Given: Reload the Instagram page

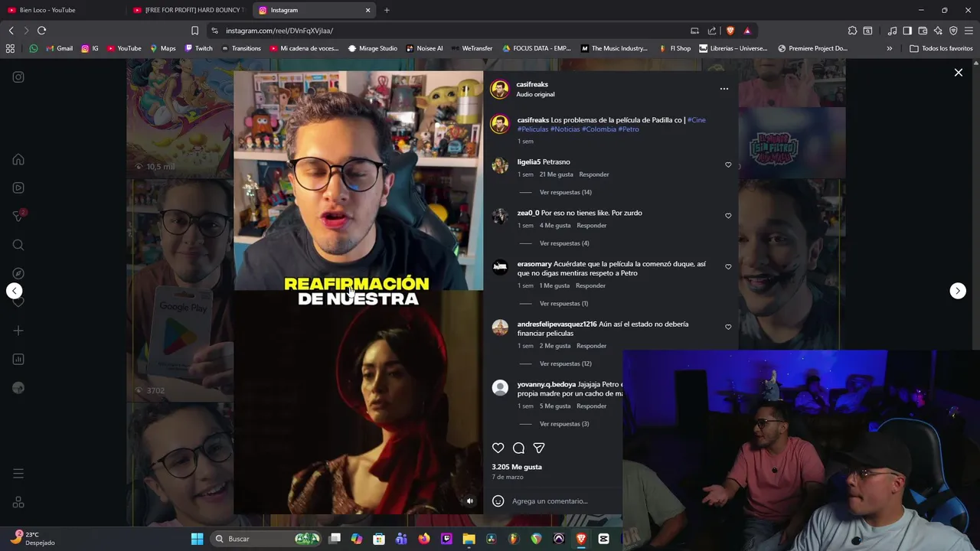Looking at the screenshot, I should click(41, 31).
